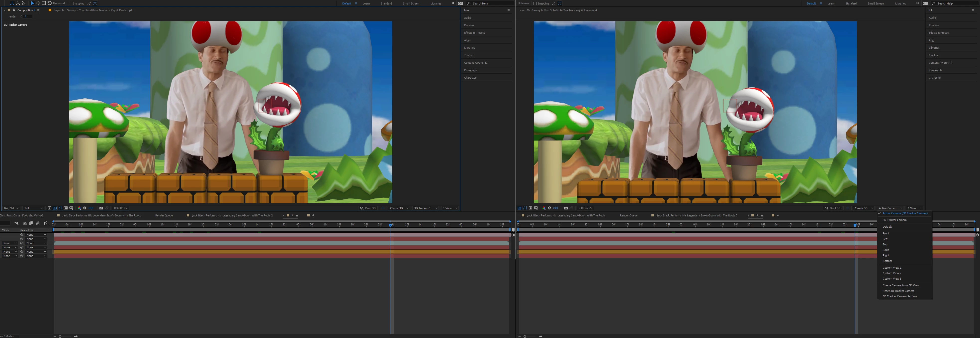
Task: Select the Position gizmo cross icon
Action: click(x=38, y=3)
